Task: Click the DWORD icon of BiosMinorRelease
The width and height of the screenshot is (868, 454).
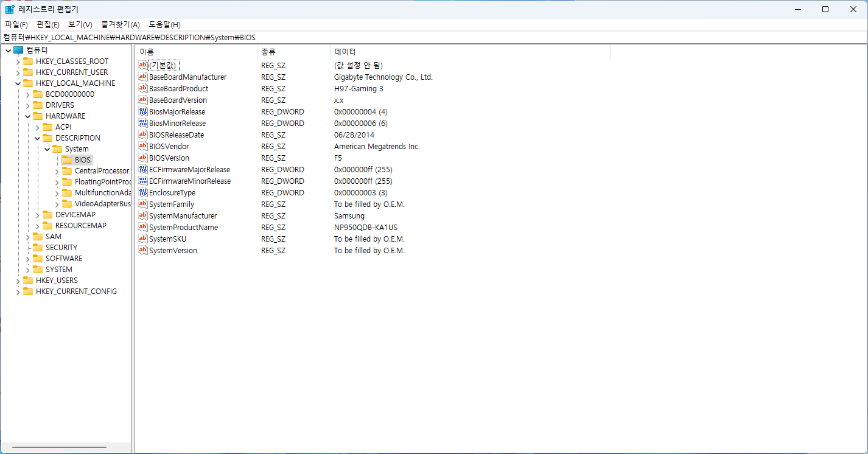Action: click(143, 123)
